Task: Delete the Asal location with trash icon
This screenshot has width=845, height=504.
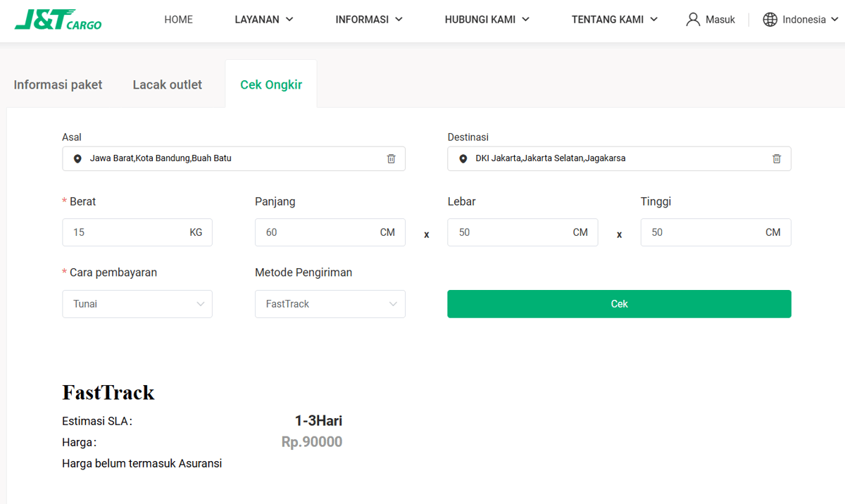Action: (x=391, y=158)
